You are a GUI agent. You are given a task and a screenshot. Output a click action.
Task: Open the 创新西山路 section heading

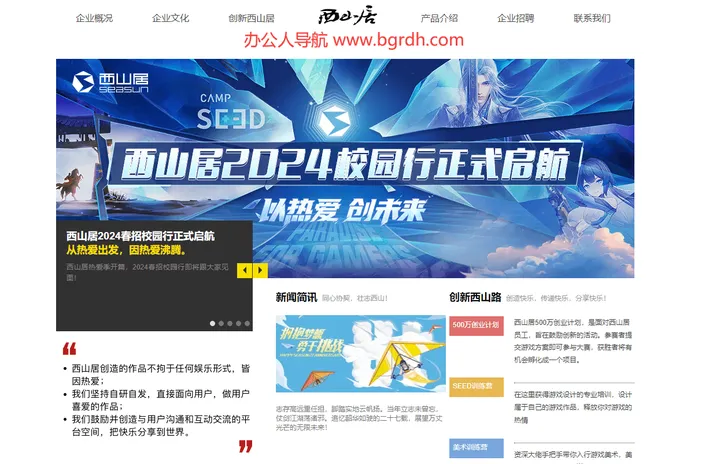click(x=475, y=297)
